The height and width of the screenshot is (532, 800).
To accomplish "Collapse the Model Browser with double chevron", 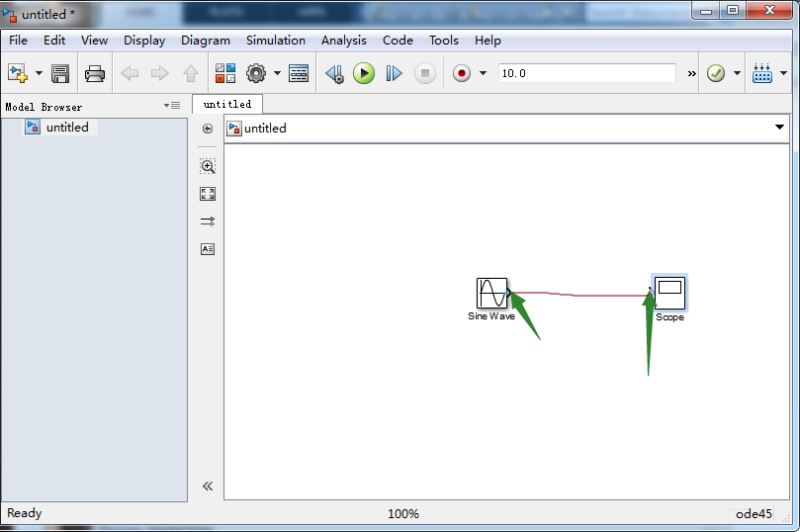I will coord(208,486).
